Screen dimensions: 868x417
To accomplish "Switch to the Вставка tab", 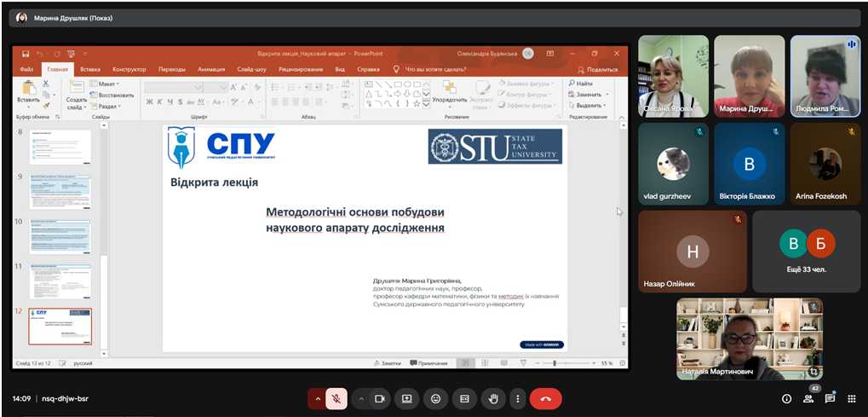I will pos(89,69).
